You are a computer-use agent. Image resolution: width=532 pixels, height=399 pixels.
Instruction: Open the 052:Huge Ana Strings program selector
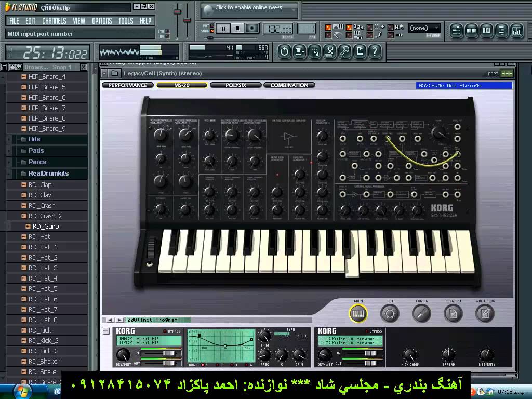pos(464,86)
